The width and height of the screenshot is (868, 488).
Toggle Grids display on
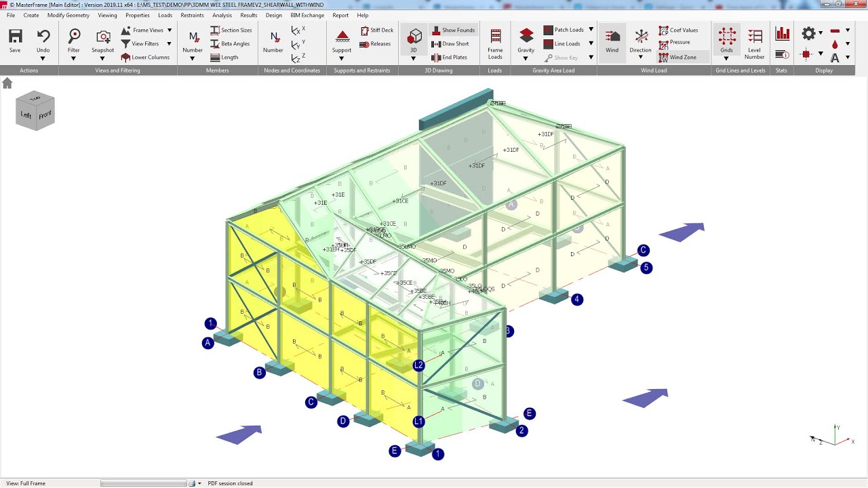click(x=727, y=41)
